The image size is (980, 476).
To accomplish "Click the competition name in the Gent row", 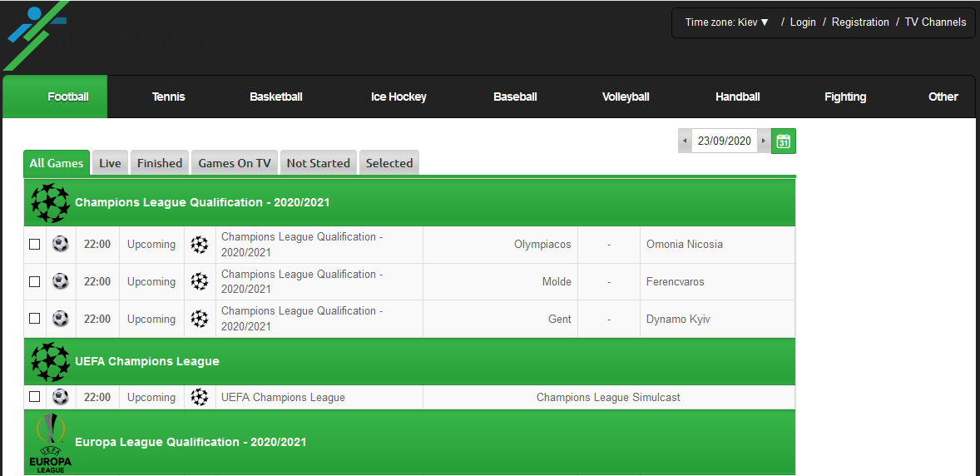I will tap(302, 319).
